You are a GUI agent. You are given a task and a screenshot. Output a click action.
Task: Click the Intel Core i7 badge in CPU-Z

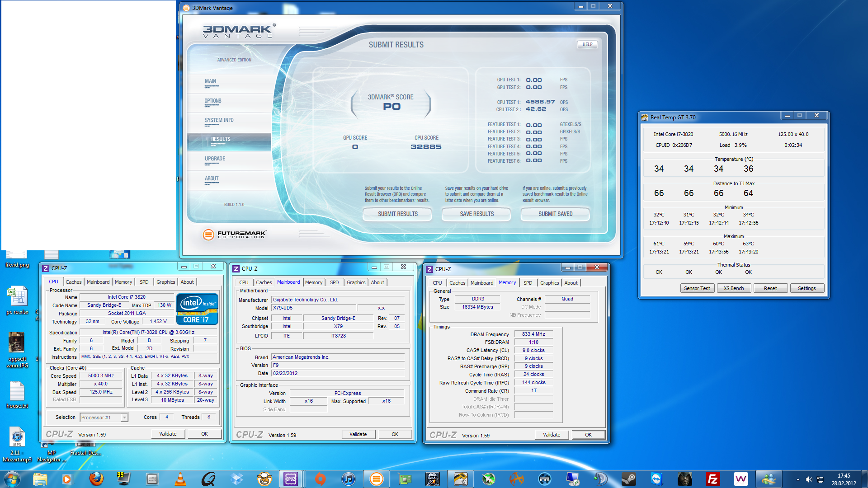click(x=197, y=309)
